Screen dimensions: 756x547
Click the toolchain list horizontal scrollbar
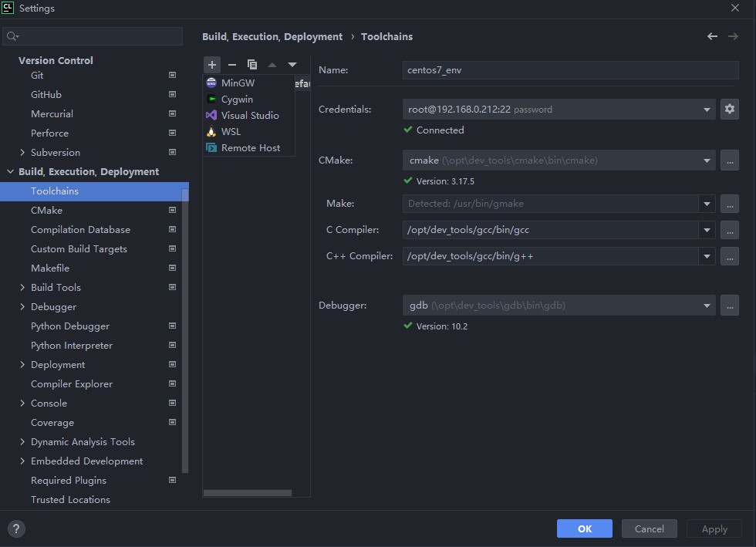click(248, 493)
